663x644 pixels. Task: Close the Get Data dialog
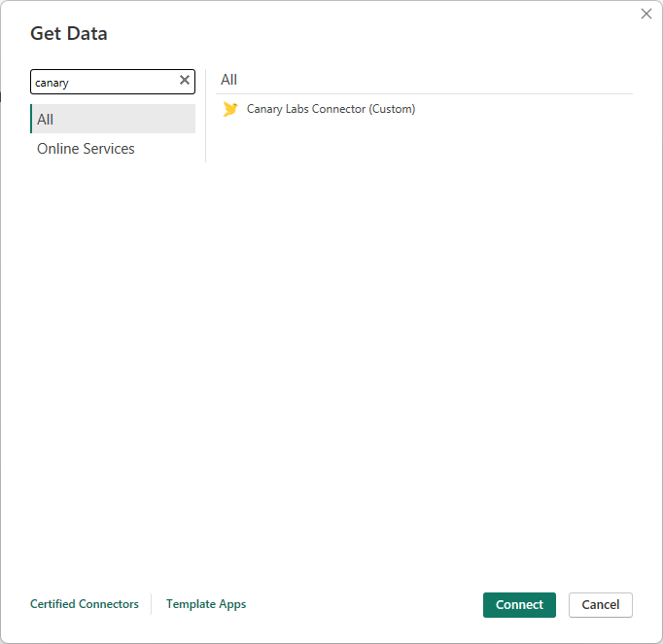646,14
